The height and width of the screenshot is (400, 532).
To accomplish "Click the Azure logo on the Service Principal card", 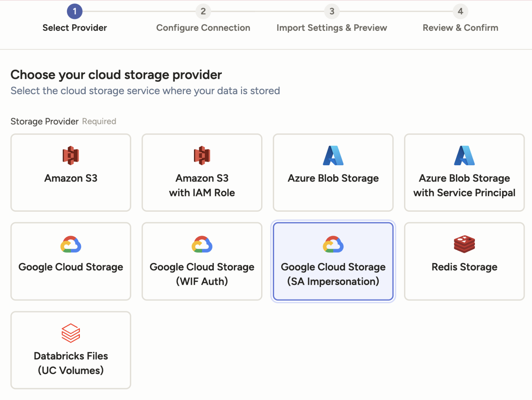I will pos(464,156).
